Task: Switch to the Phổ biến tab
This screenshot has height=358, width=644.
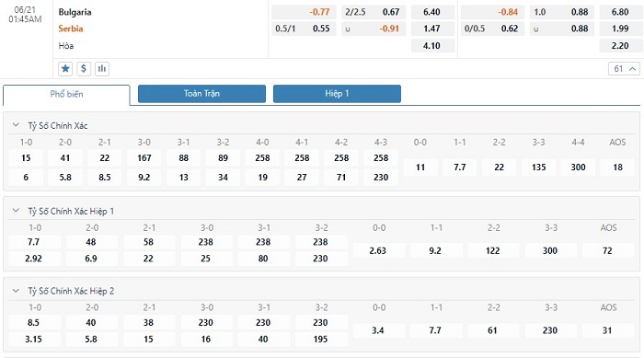Action: point(66,94)
